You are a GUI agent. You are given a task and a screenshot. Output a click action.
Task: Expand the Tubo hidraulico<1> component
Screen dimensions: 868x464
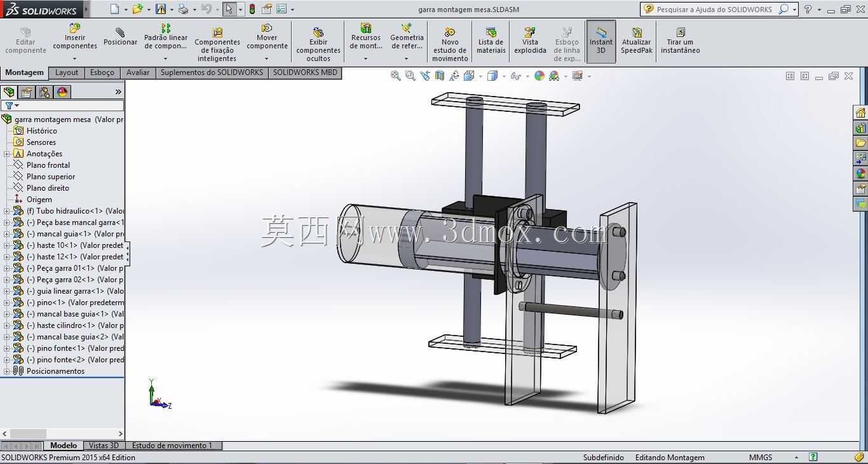pyautogui.click(x=7, y=211)
